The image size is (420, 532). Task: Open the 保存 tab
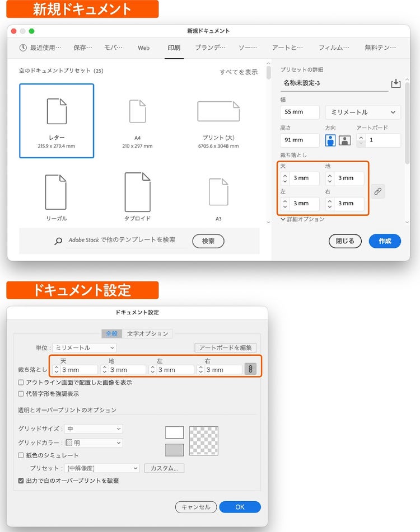[82, 48]
